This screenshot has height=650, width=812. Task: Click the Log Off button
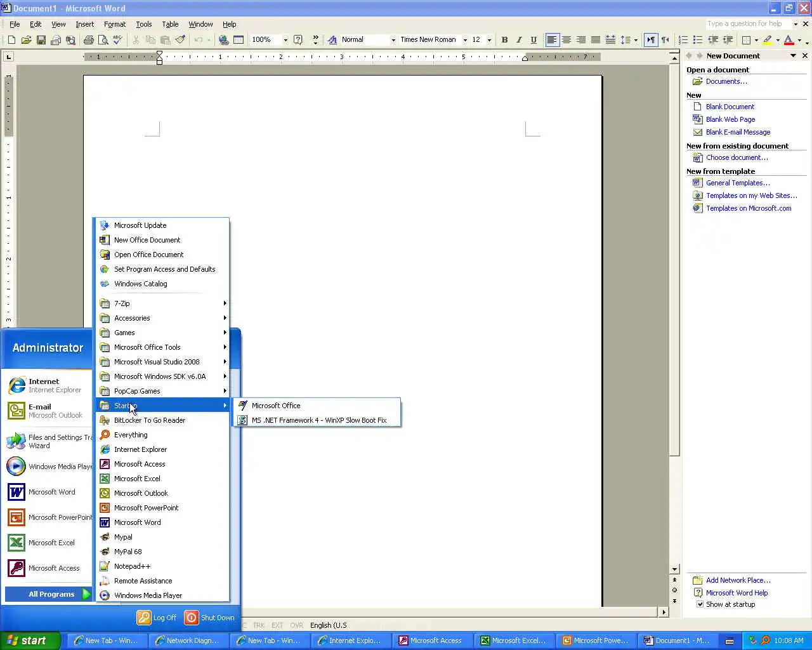(157, 618)
